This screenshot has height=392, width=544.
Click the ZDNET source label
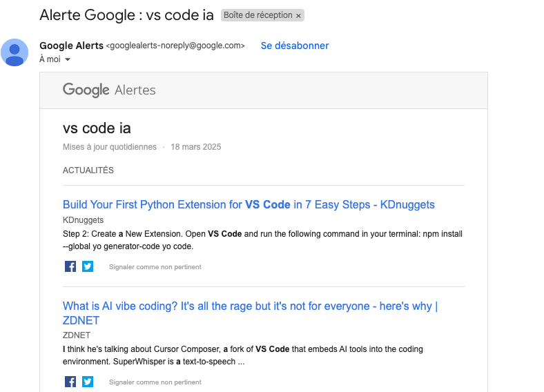[77, 335]
